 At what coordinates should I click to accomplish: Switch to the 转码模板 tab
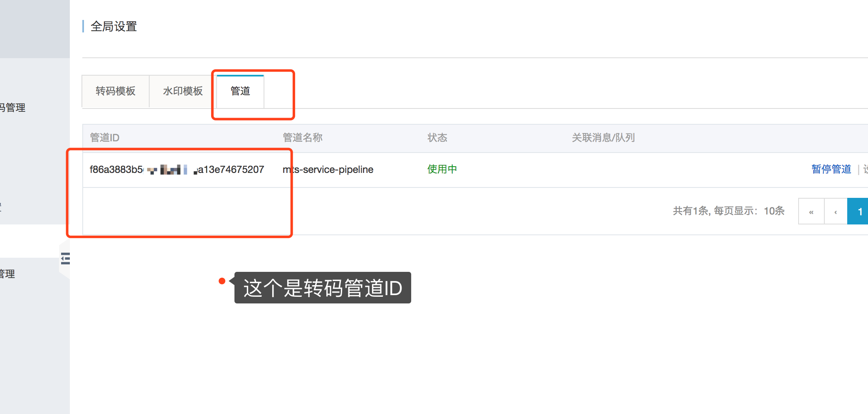(116, 91)
